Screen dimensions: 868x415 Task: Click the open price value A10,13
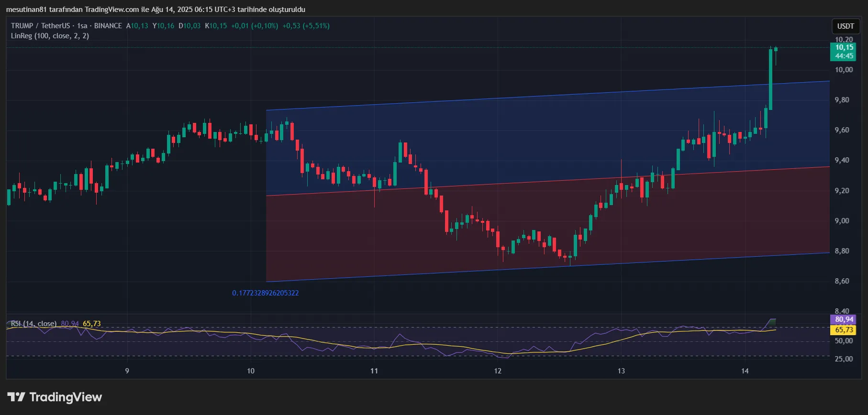coord(137,26)
